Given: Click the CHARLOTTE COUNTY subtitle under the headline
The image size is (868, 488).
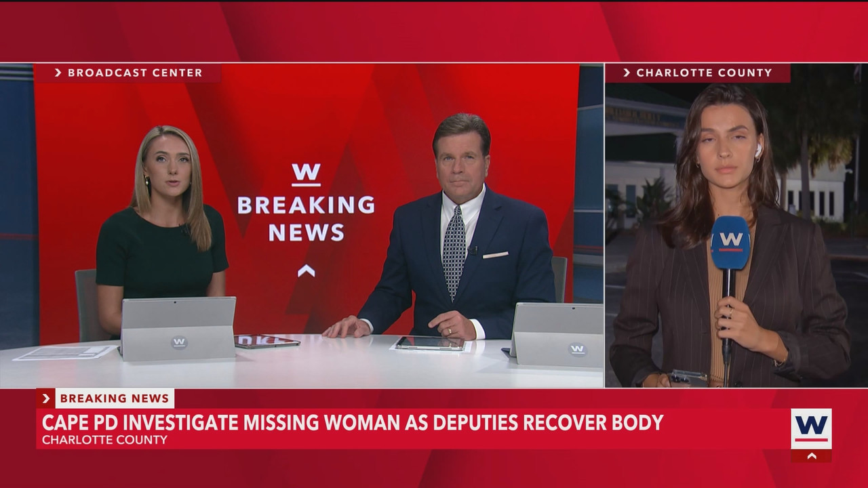Looking at the screenshot, I should click(x=104, y=440).
